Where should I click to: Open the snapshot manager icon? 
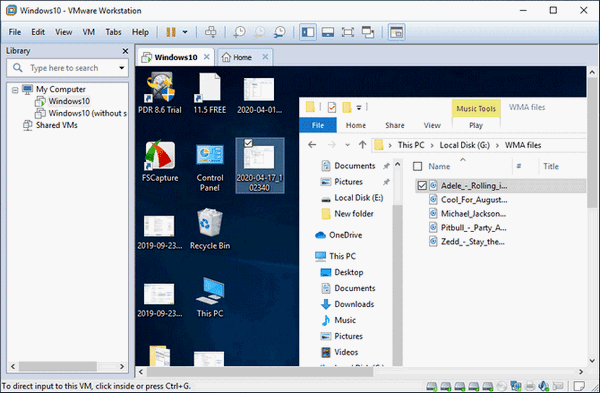click(280, 32)
